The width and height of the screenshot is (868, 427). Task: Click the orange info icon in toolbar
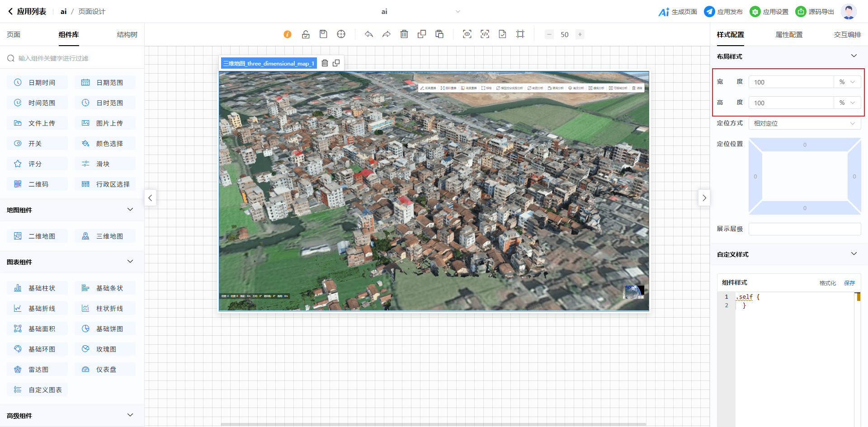(288, 34)
